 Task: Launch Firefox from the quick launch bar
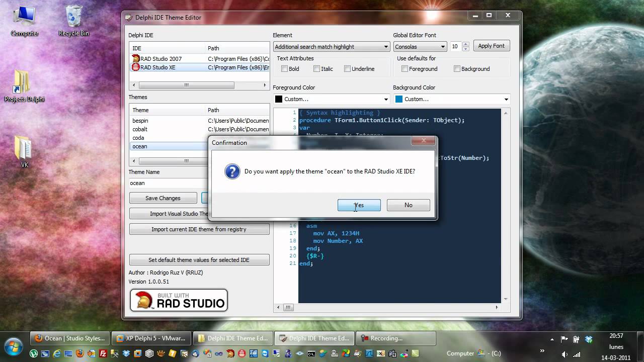pyautogui.click(x=80, y=353)
